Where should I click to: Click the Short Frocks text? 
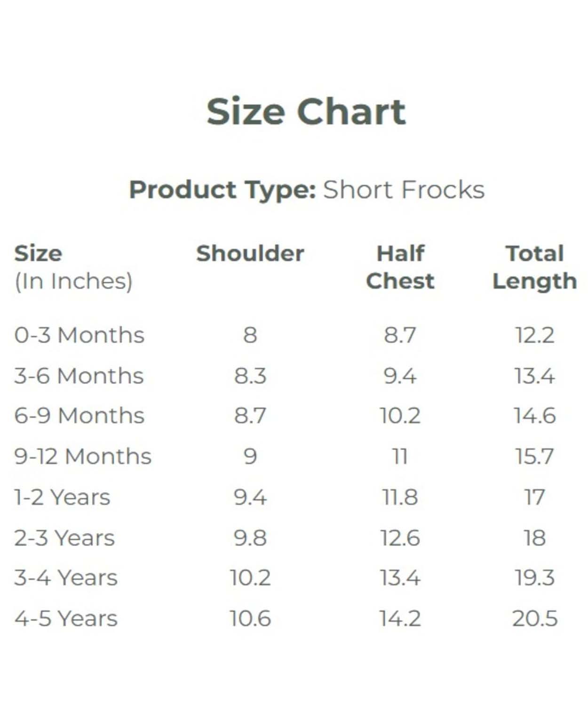[x=404, y=190]
